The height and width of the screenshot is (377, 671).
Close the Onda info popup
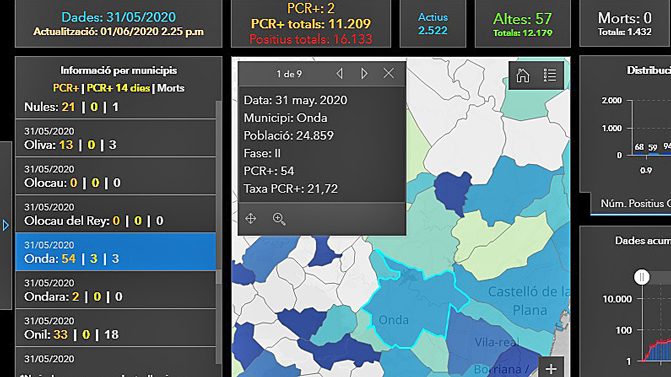coord(389,73)
